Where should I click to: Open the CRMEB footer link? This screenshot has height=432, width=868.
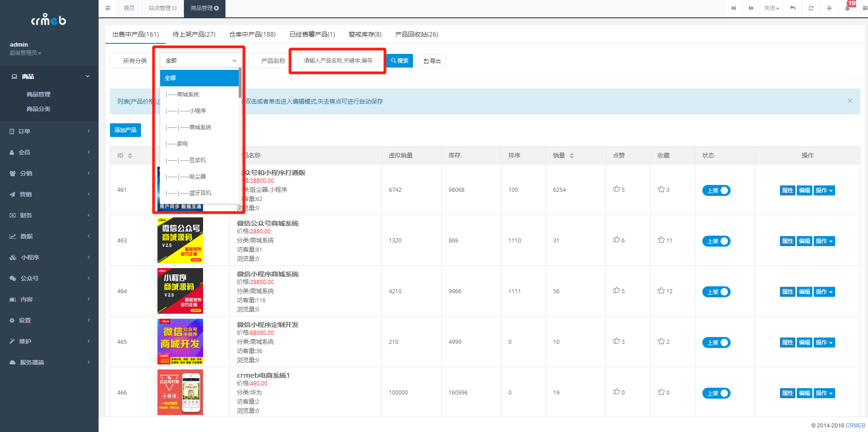pyautogui.click(x=855, y=426)
